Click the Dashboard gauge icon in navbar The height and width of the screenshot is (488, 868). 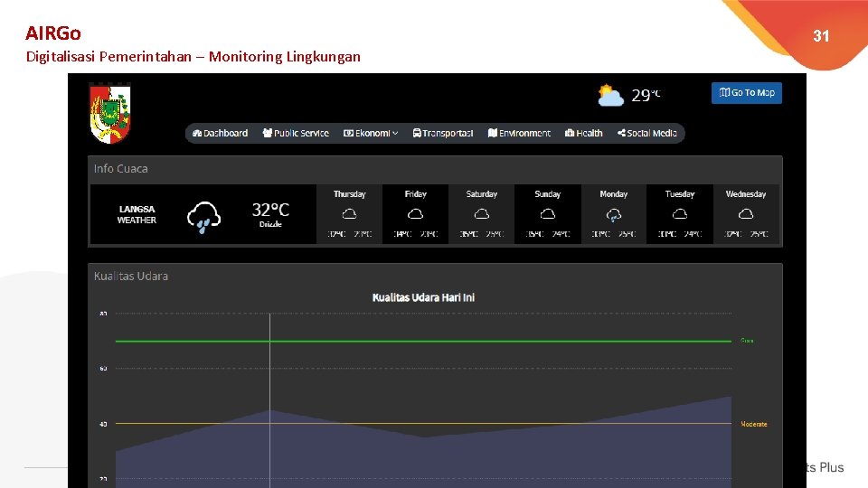[x=196, y=134]
